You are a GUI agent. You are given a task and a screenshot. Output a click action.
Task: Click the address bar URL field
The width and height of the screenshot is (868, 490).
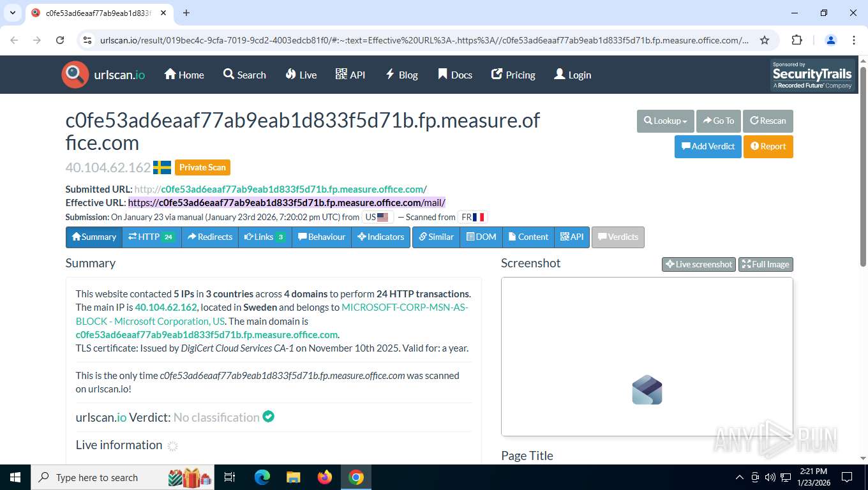(424, 40)
